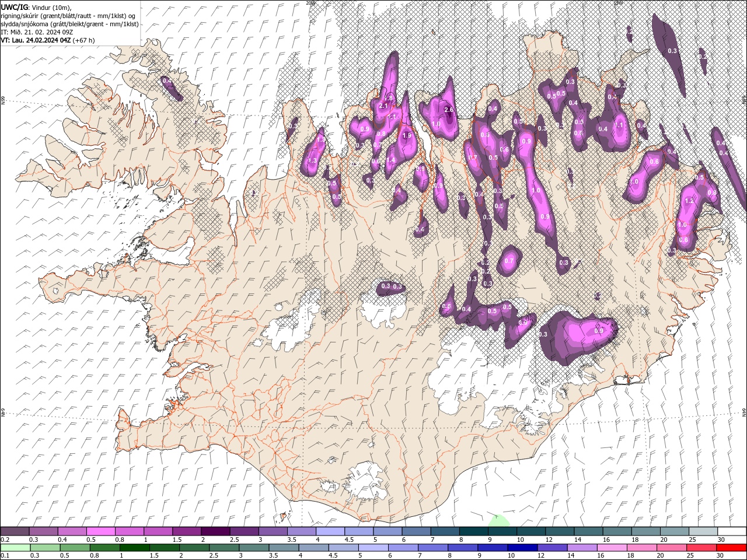Image resolution: width=747 pixels, height=560 pixels.
Task: Click the '30' label on the rain scale
Action: 721,556
